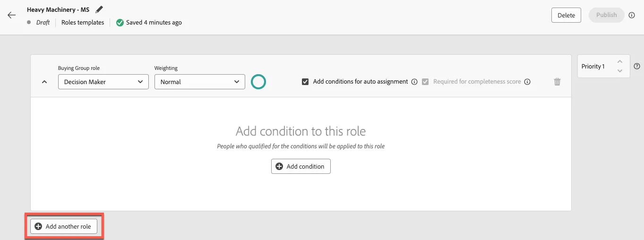Click the Add condition button

[301, 166]
